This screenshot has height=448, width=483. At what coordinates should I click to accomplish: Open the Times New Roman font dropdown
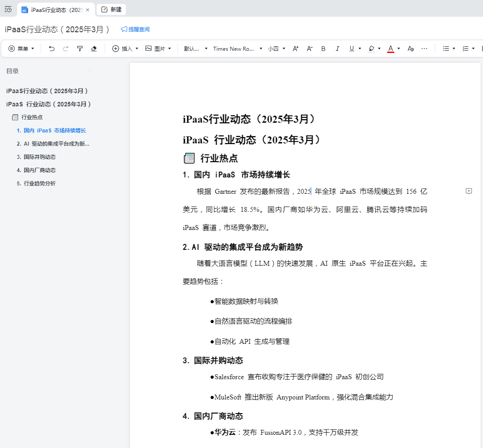pos(238,49)
